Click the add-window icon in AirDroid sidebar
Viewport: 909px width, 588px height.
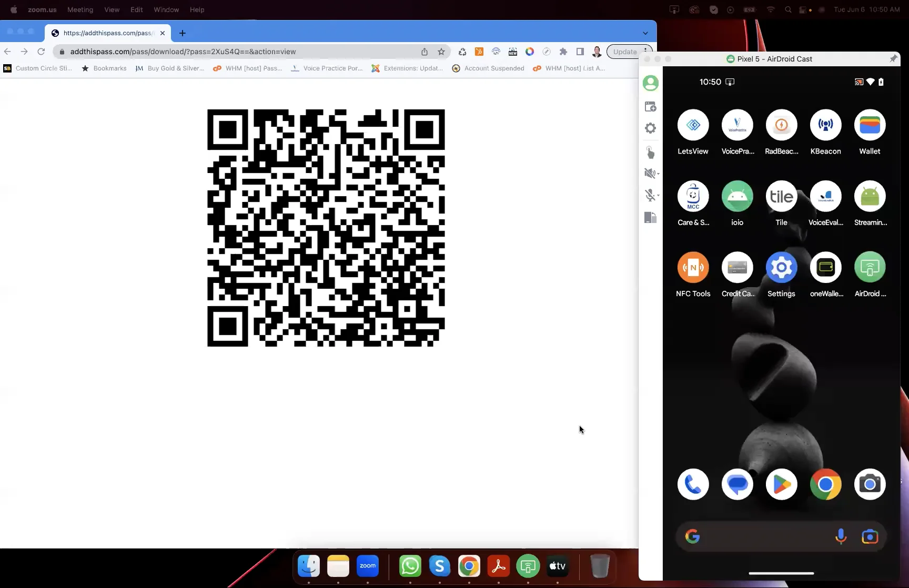(650, 106)
